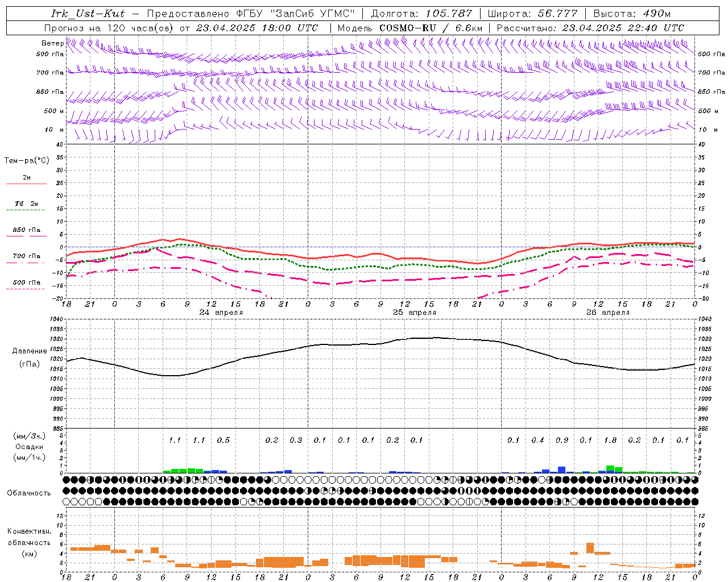Click the Высота: 490м label
This screenshot has height=582, width=728.
632,14
